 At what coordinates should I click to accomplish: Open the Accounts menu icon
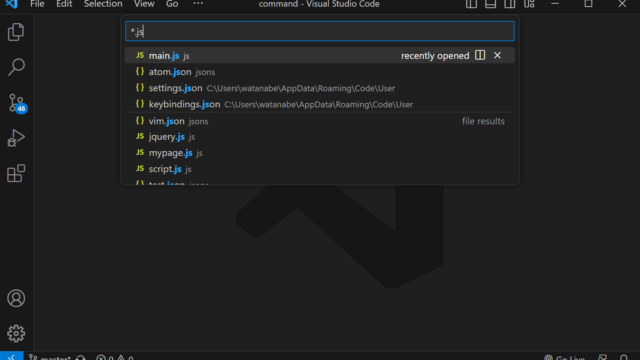(16, 298)
